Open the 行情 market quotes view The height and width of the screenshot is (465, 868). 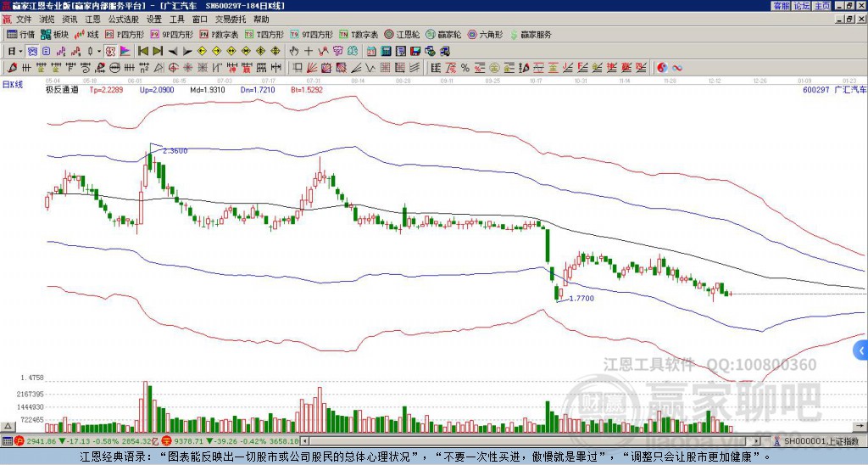click(x=20, y=34)
